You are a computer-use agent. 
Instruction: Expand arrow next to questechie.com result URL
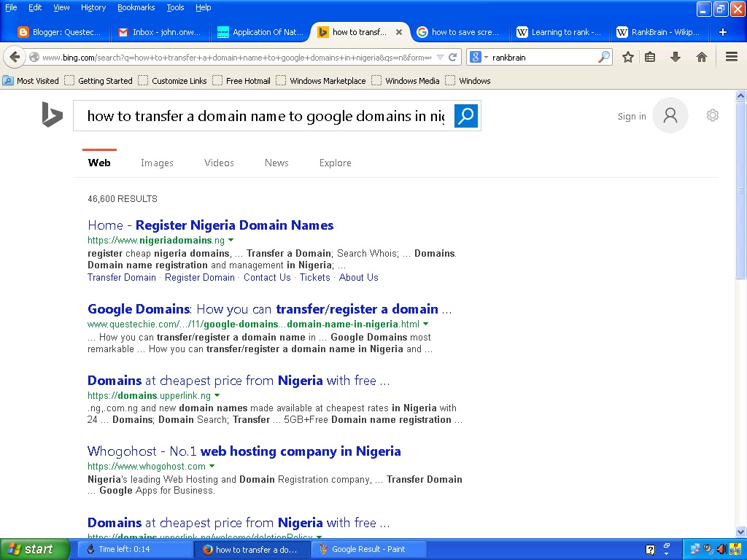click(425, 324)
